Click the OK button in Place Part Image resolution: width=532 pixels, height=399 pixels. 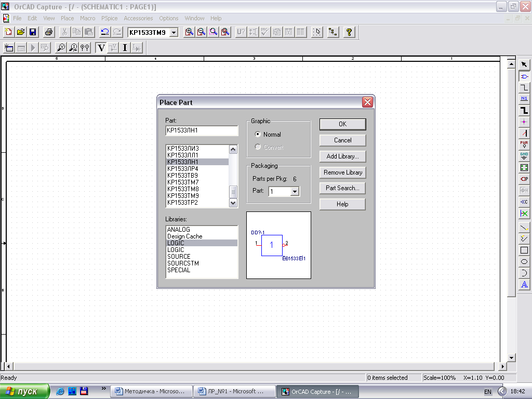point(343,124)
